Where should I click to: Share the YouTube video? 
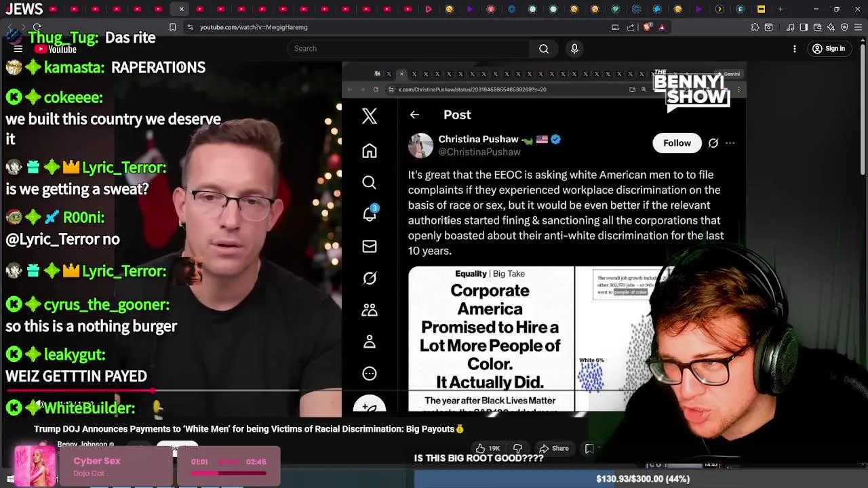(553, 448)
